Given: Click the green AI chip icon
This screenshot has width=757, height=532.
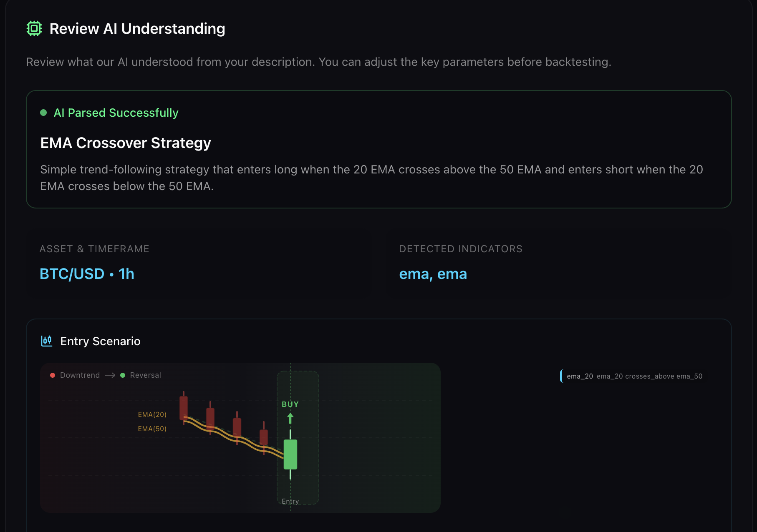Looking at the screenshot, I should pos(34,28).
